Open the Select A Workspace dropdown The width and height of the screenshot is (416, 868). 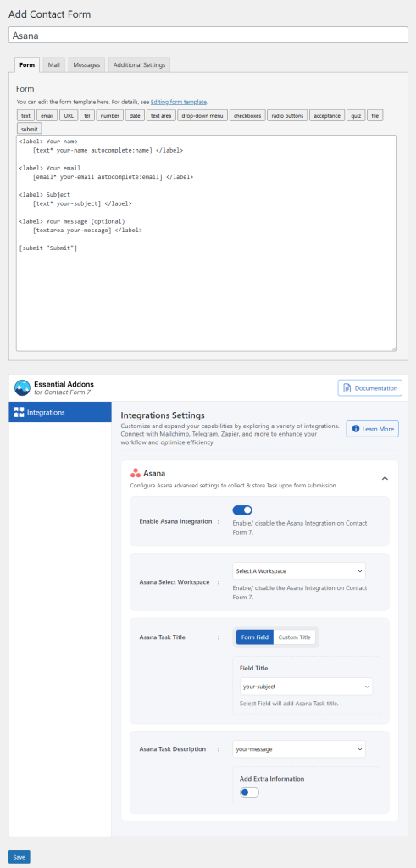(x=299, y=570)
